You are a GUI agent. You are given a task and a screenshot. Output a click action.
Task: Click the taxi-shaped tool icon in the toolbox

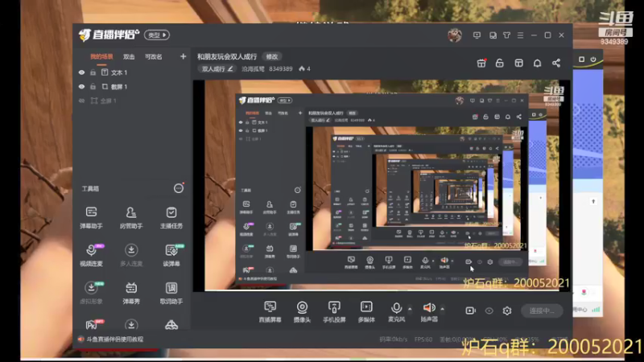pos(171,325)
